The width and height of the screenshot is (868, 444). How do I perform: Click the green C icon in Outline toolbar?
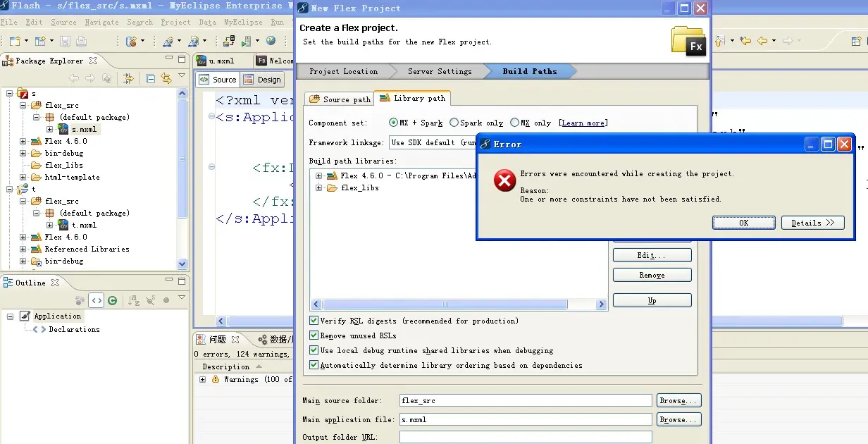pos(112,300)
